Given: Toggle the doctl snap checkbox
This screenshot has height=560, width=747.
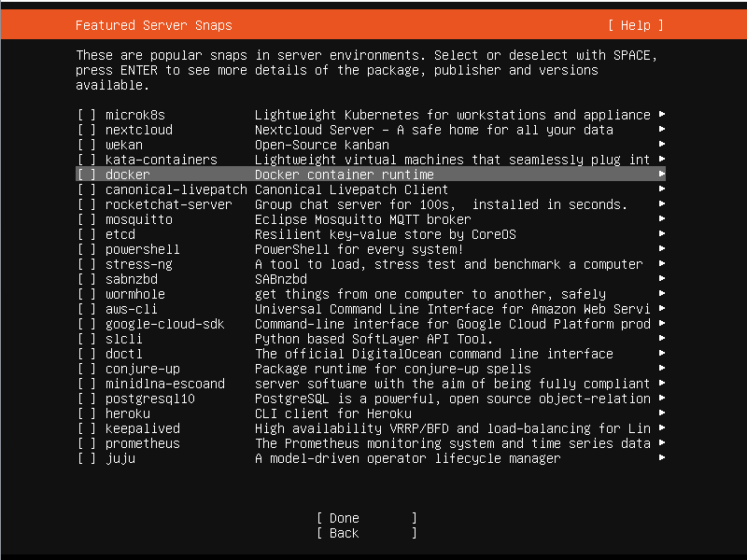Looking at the screenshot, I should [87, 354].
